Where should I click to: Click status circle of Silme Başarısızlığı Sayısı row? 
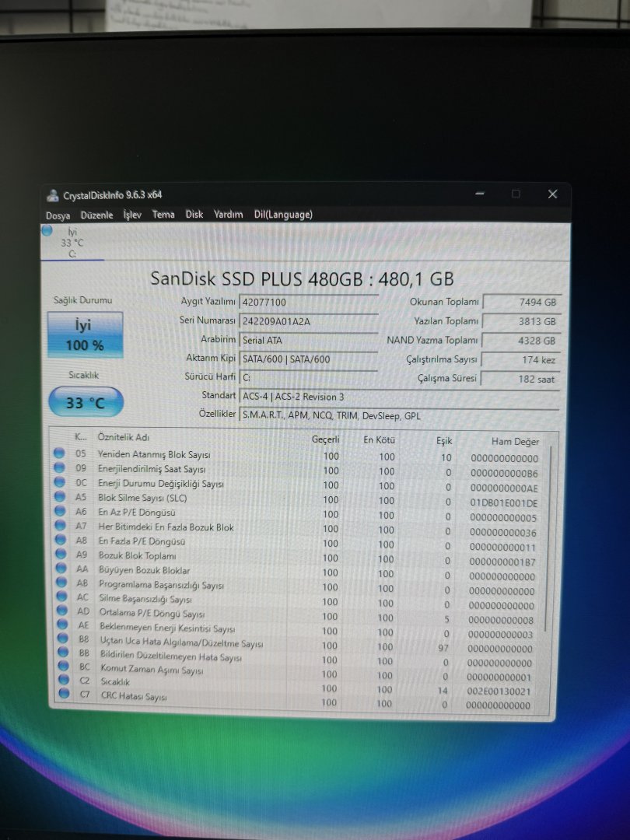coord(62,597)
